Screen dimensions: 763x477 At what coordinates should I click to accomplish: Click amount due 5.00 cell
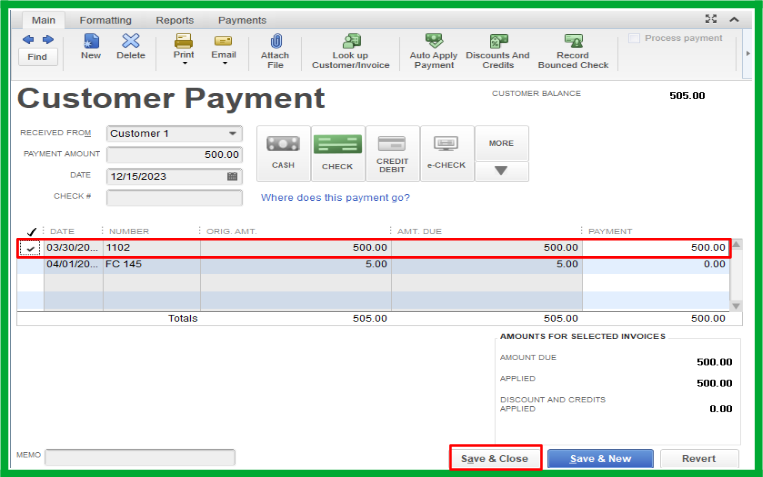(487, 264)
